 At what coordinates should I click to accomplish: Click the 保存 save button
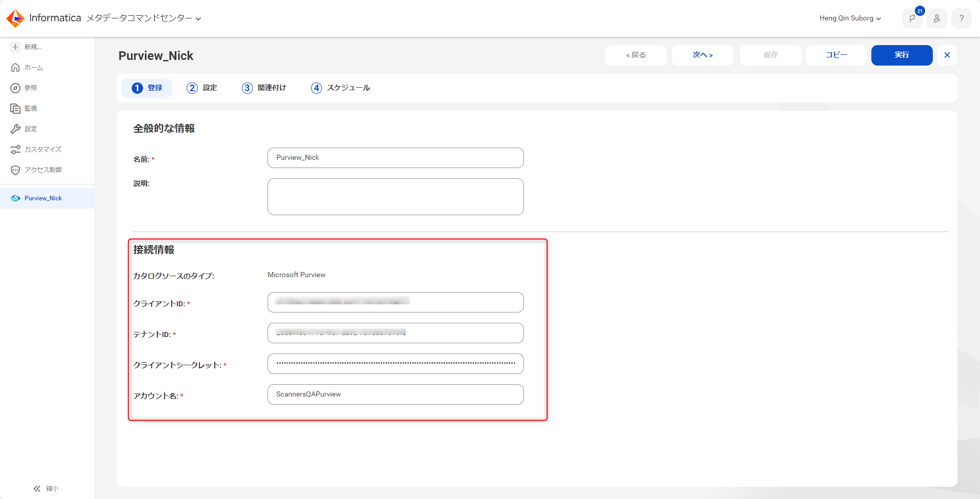[771, 55]
